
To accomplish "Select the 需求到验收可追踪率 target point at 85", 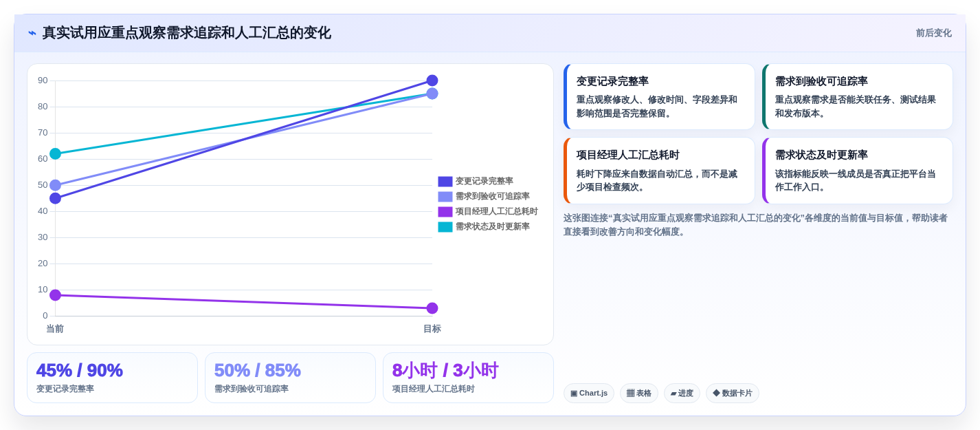I will [x=432, y=94].
